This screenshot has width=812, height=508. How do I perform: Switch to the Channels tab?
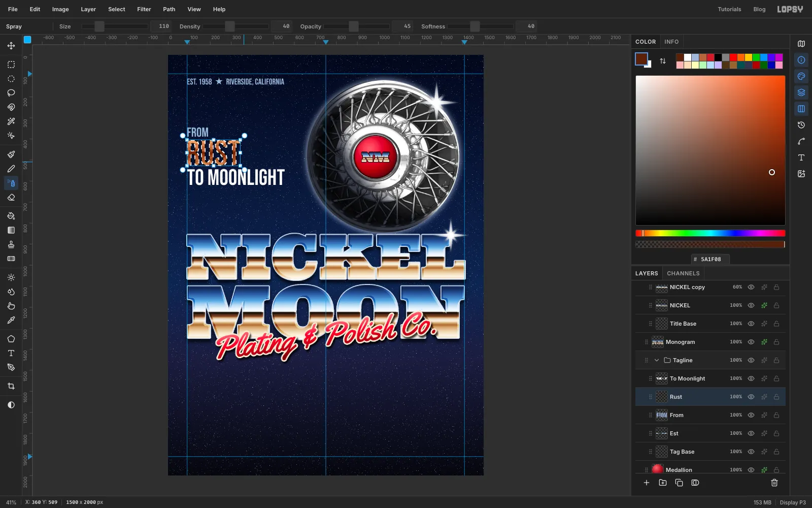(683, 273)
